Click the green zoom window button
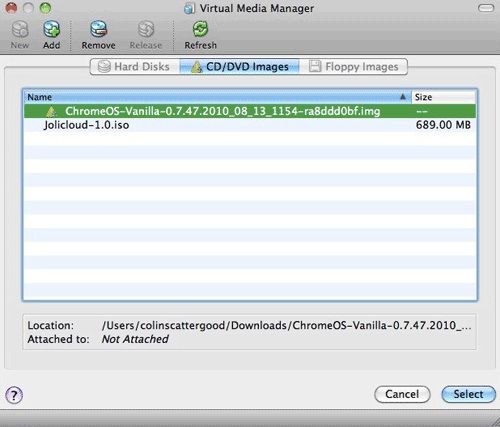This screenshot has width=500, height=427. pos(45,8)
